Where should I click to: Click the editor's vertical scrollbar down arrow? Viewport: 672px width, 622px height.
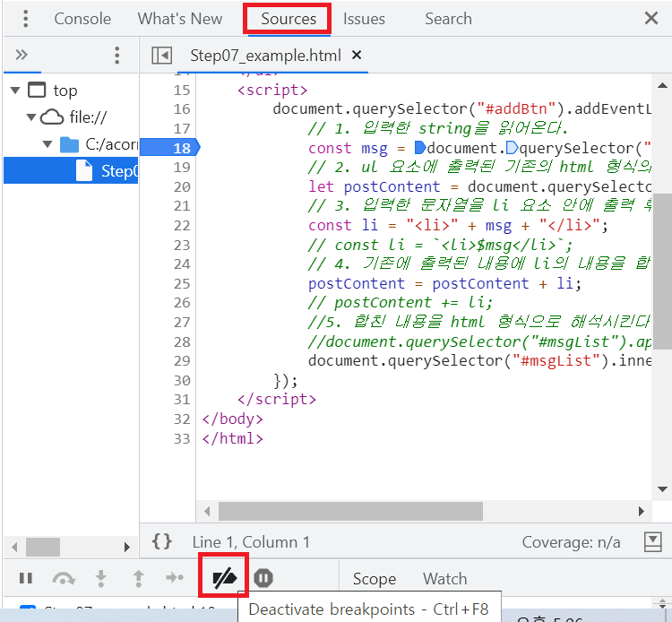662,489
